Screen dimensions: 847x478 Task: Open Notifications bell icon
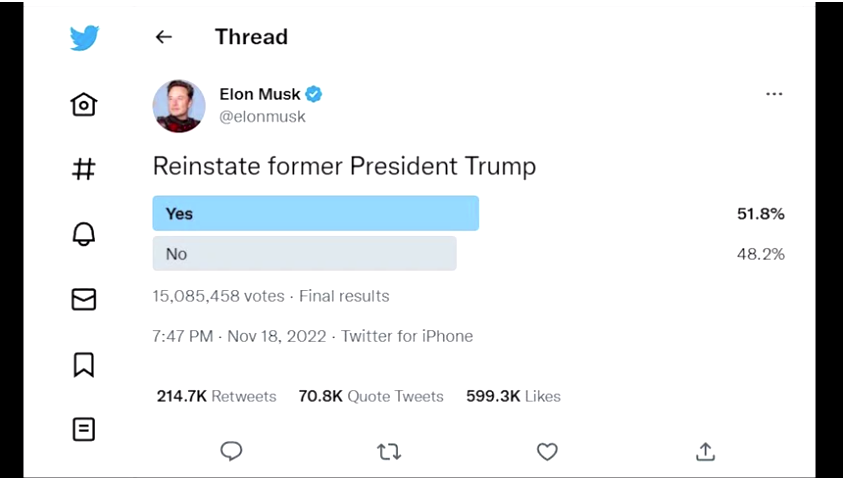(84, 234)
